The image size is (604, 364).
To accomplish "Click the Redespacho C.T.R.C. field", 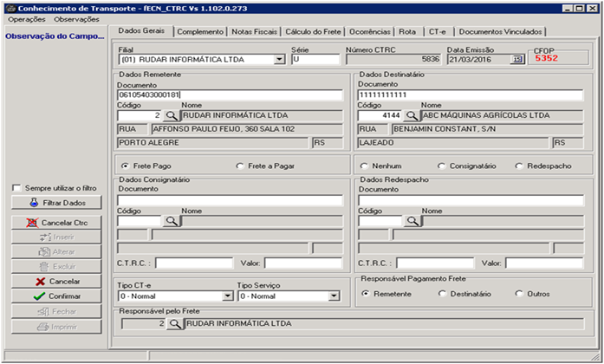I will [x=435, y=263].
